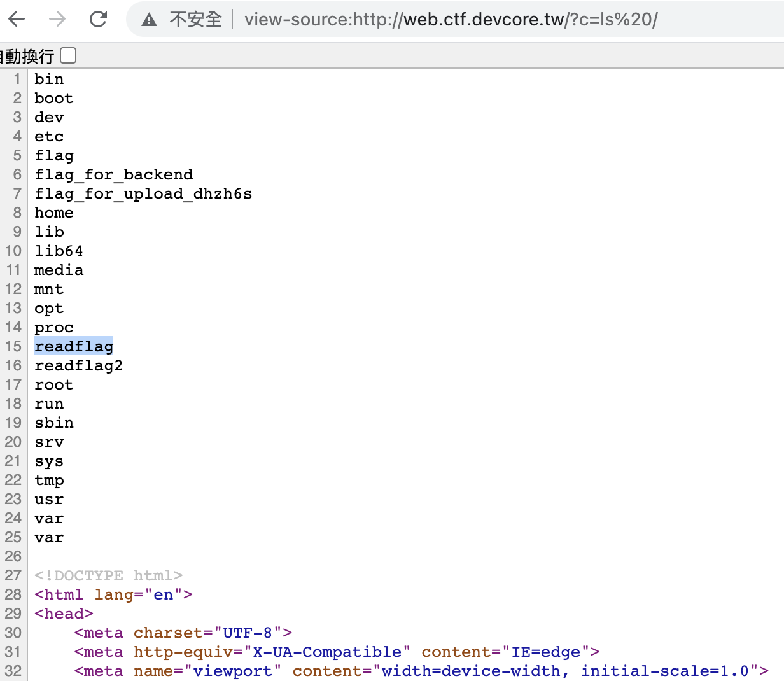Click the head tag on line 29
The image size is (784, 681).
[x=64, y=614]
